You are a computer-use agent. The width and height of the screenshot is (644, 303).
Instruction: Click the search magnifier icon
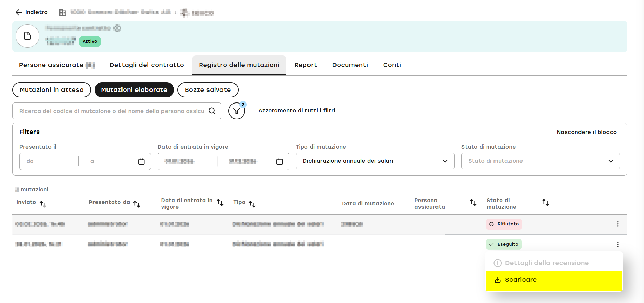[212, 111]
